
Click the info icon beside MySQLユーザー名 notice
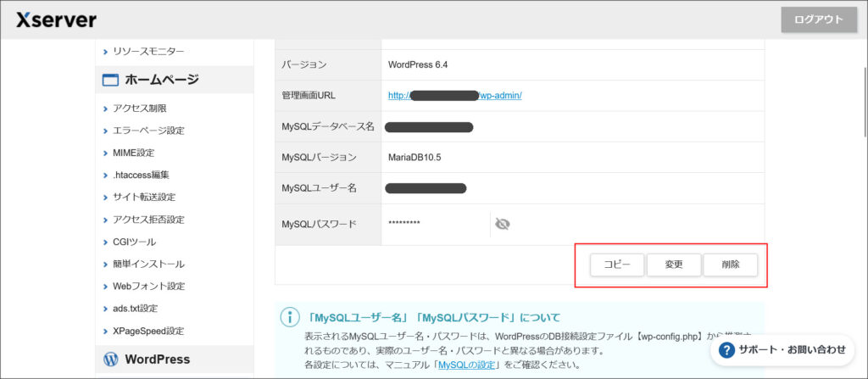click(290, 317)
